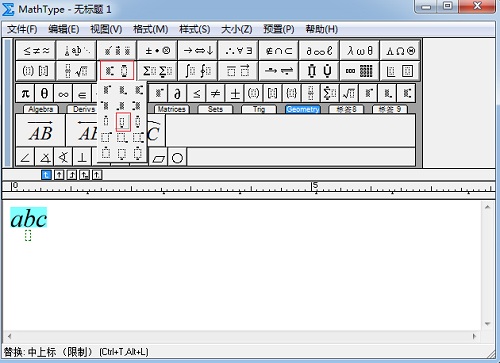Screen dimensions: 500x363
Task: Choose left subscript template in popup
Action: [x=122, y=105]
